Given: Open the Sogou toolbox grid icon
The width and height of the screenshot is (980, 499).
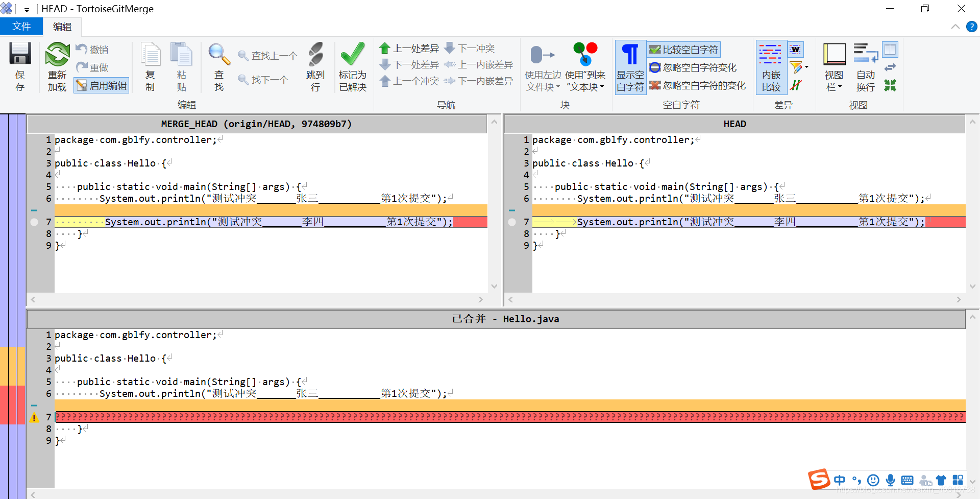Looking at the screenshot, I should tap(958, 480).
